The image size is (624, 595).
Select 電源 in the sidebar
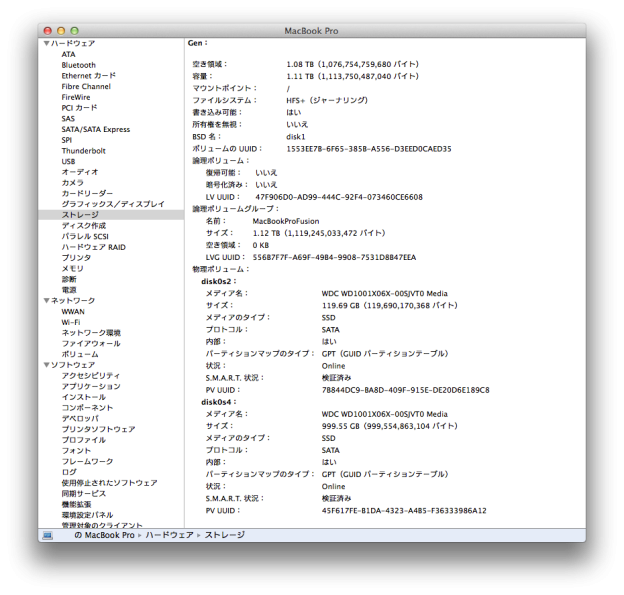point(69,290)
